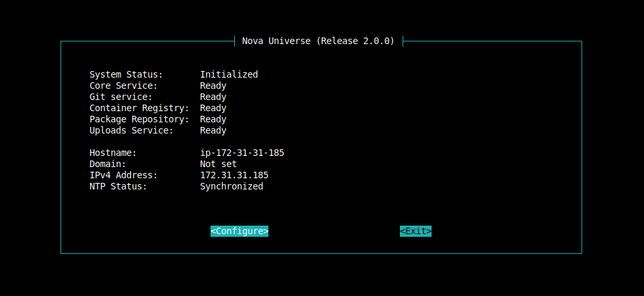Select the Ready value for Git service

[213, 97]
